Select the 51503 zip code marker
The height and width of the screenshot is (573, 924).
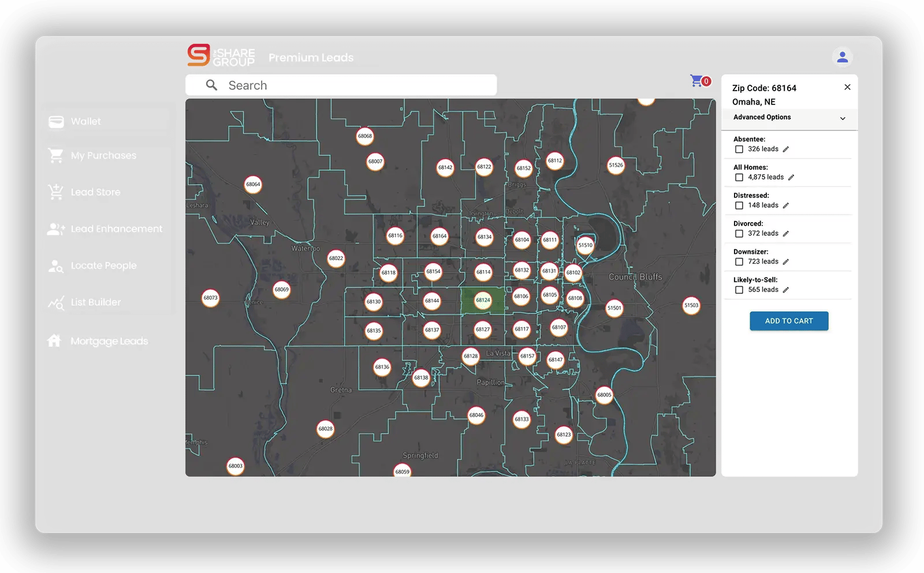tap(691, 305)
